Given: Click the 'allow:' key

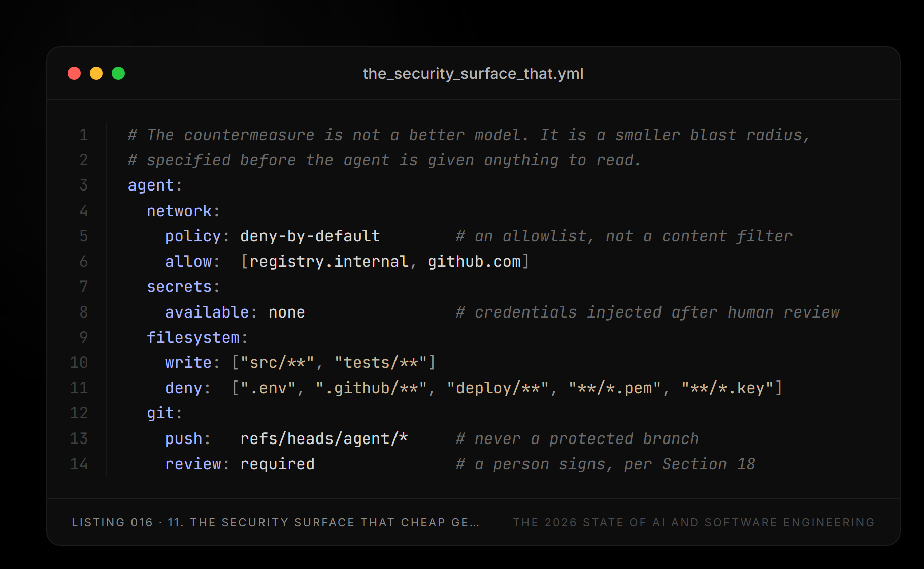Looking at the screenshot, I should click(192, 261).
